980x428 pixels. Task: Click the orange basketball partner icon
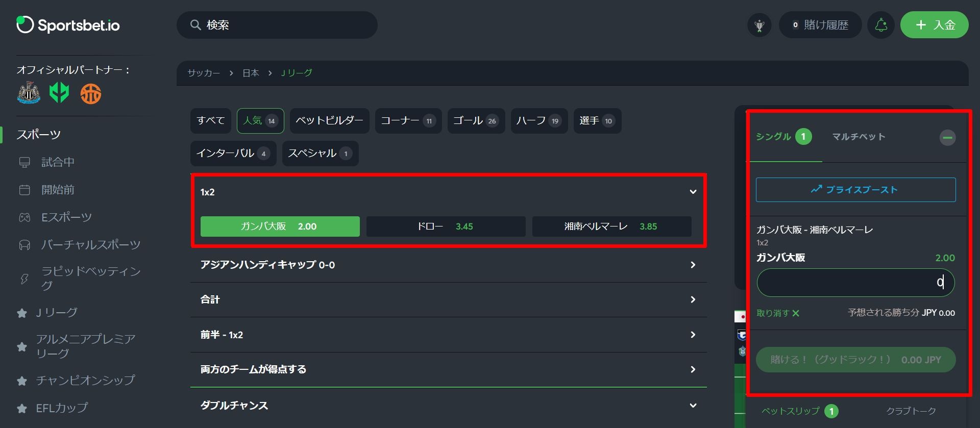(91, 94)
